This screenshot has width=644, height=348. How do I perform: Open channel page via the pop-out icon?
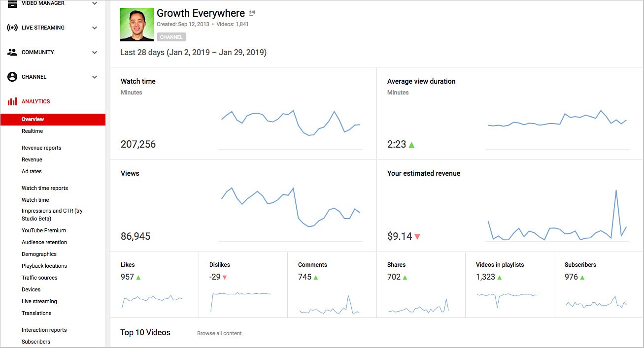coord(251,13)
